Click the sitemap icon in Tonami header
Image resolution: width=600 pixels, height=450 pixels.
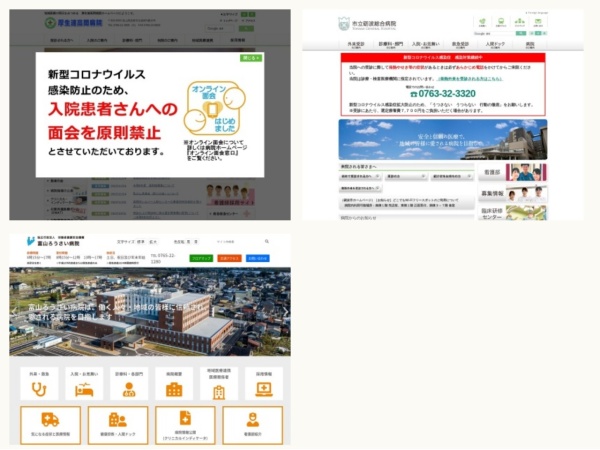click(520, 22)
